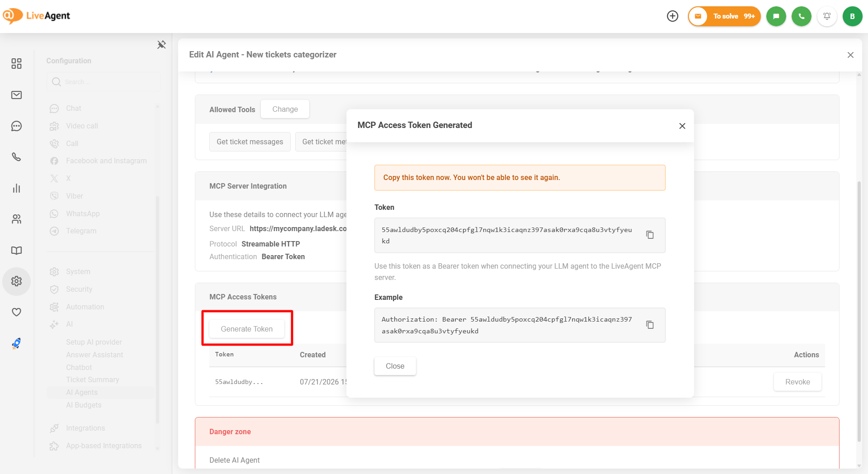Close the MCP Access Token Generated dialog
Viewport: 868px width, 474px height.
(682, 126)
